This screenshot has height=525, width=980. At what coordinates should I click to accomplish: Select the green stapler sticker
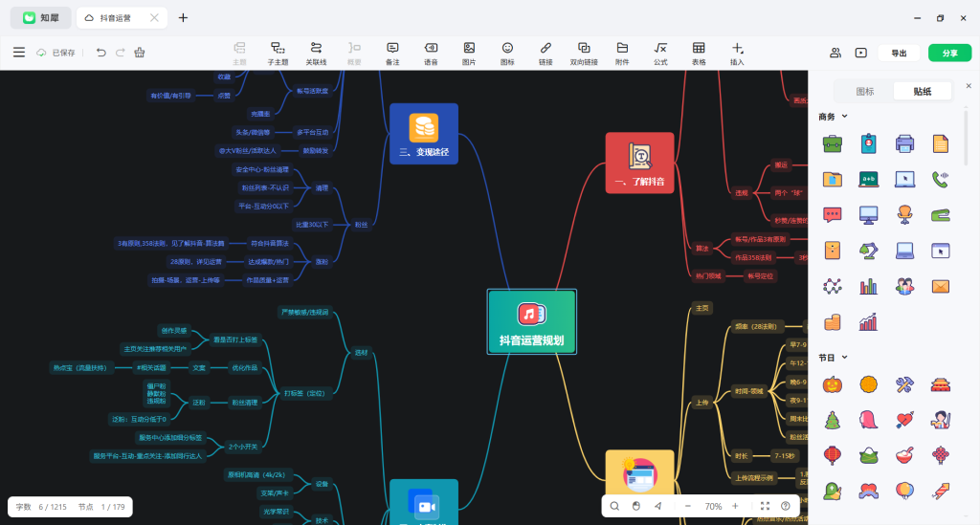click(x=941, y=215)
